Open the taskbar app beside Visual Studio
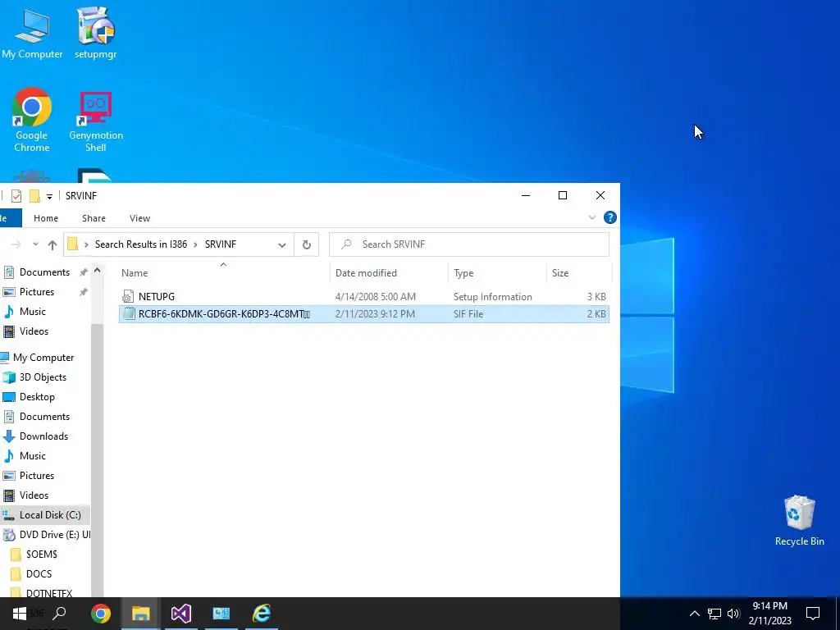This screenshot has width=840, height=630. click(221, 614)
